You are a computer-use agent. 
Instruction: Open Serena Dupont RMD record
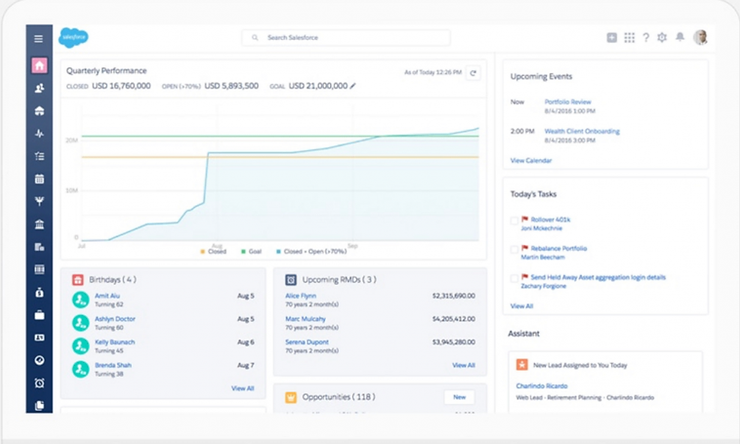click(307, 342)
